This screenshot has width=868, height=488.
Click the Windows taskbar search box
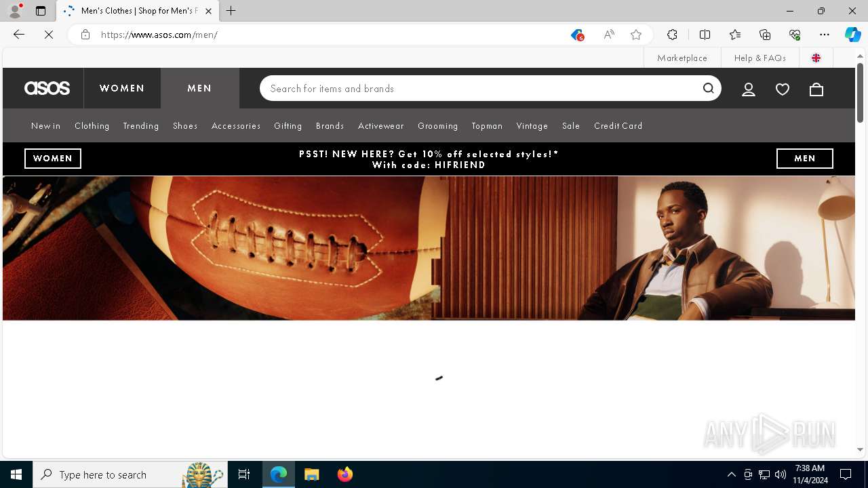[130, 474]
